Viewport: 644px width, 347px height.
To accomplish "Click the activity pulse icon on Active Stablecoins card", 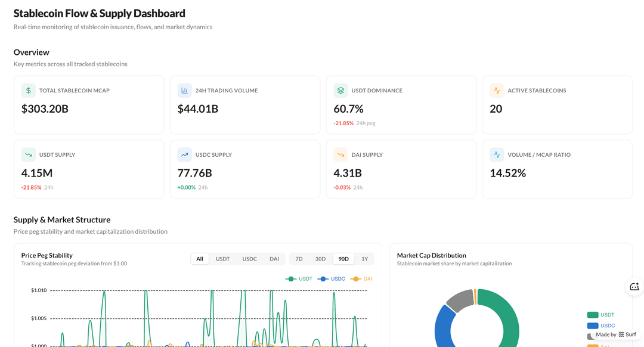I will tap(496, 90).
